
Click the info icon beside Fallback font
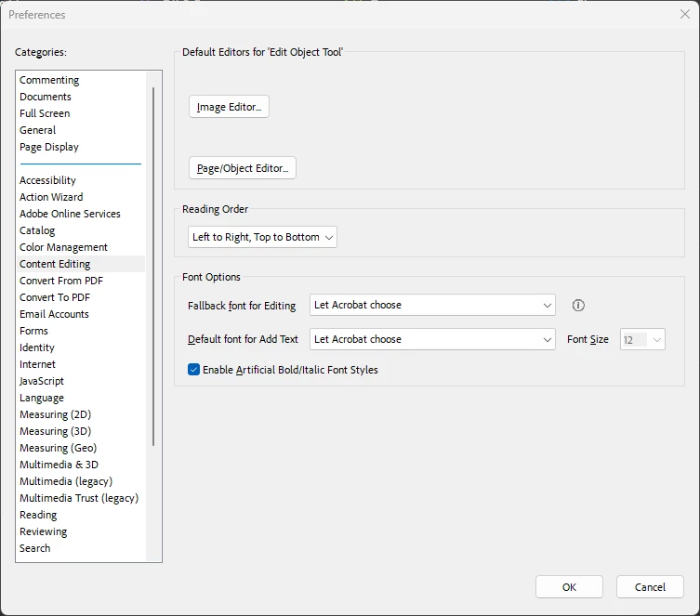click(x=578, y=306)
